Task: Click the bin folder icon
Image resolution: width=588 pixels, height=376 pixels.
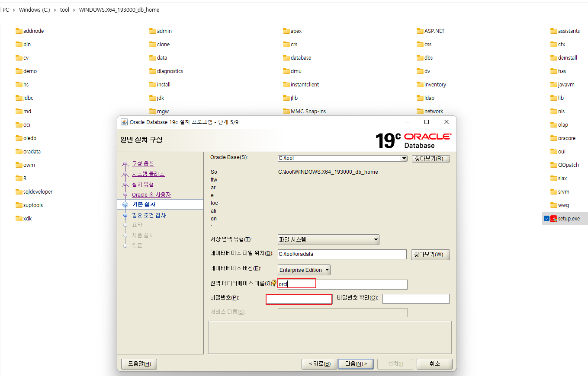Action: [19, 45]
